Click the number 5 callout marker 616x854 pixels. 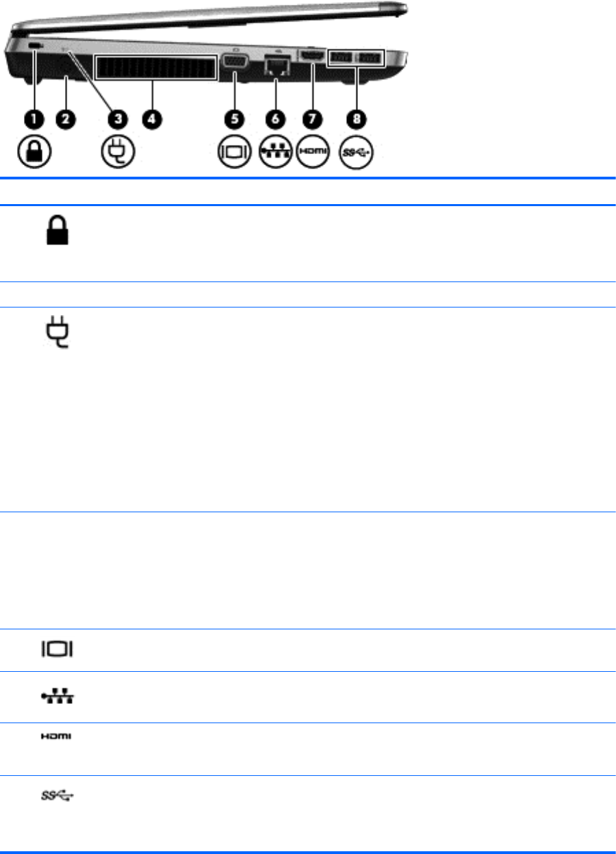235,119
